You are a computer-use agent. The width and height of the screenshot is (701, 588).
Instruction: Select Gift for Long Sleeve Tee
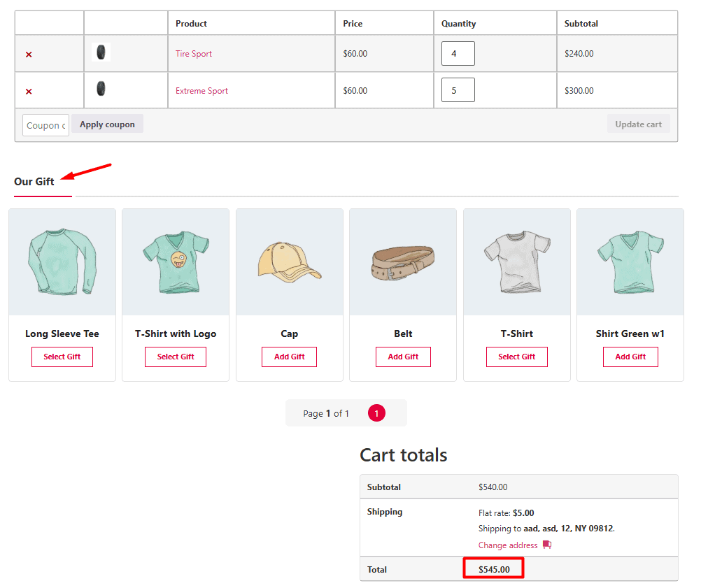coord(62,357)
